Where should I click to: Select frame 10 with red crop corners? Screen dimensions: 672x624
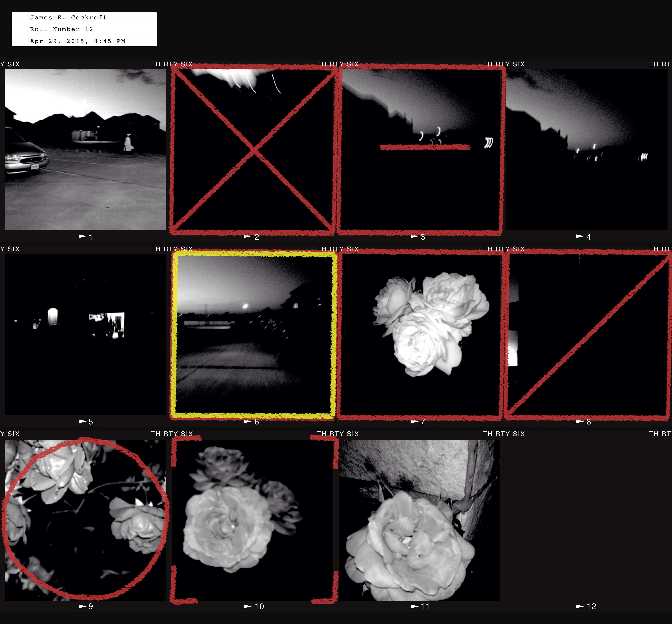[x=252, y=520]
